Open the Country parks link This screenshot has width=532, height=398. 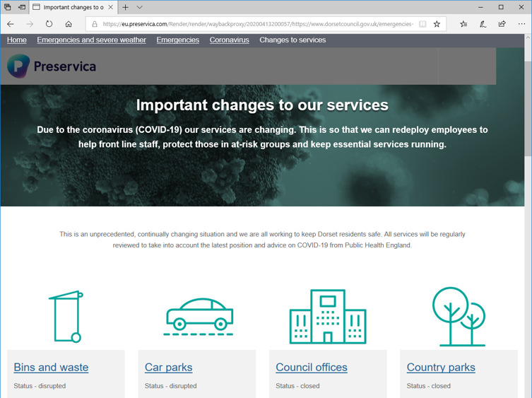pyautogui.click(x=441, y=368)
